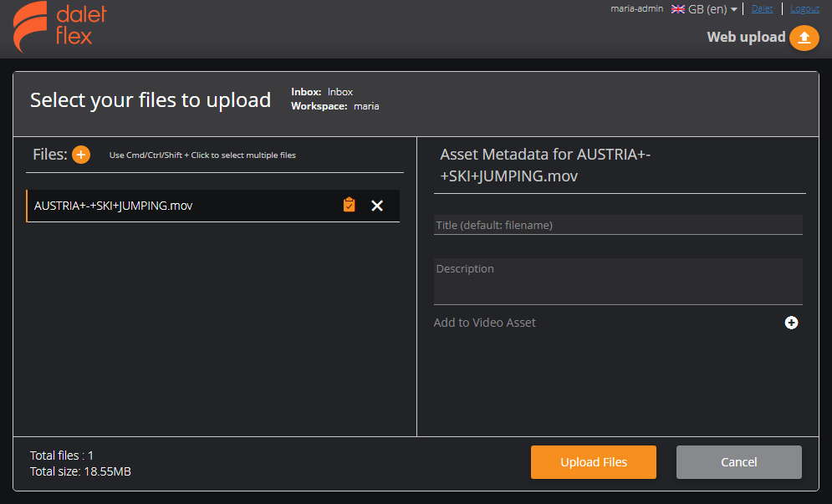Viewport: 832px width, 504px height.
Task: Click the orange Web upload arrow icon
Action: [804, 38]
